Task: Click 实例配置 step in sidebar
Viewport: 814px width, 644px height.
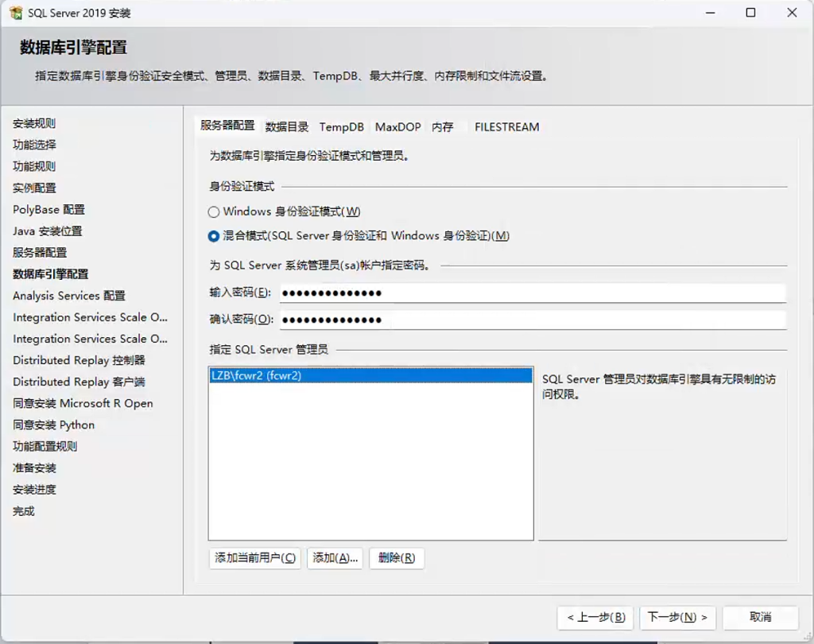Action: [x=34, y=188]
